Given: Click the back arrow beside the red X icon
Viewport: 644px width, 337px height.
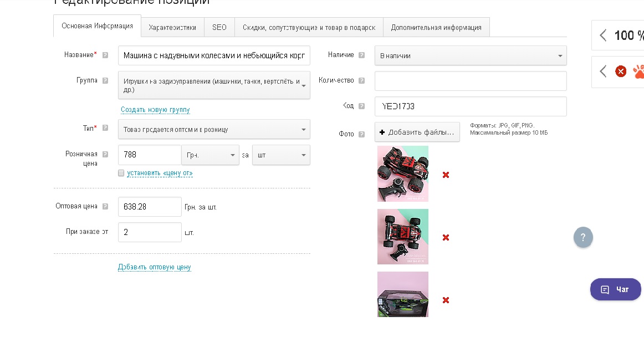Looking at the screenshot, I should point(603,72).
